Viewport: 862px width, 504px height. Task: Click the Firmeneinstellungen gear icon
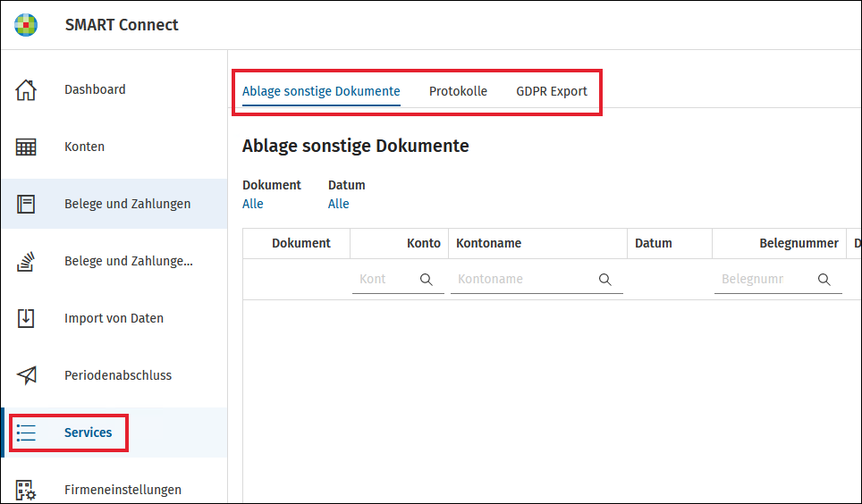26,491
